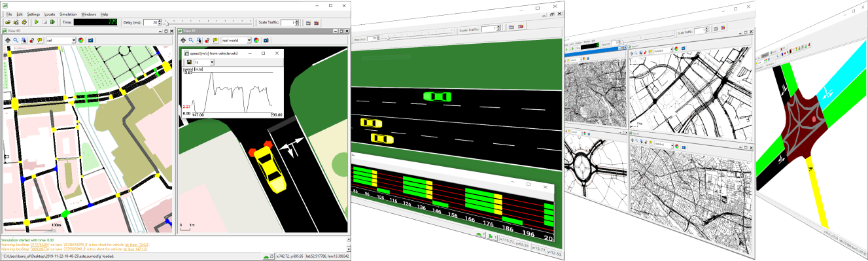Open the Locate menu
868x261 pixels.
point(50,14)
